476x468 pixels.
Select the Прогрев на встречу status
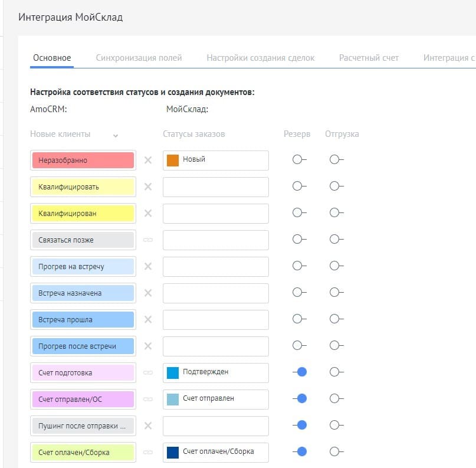(83, 267)
